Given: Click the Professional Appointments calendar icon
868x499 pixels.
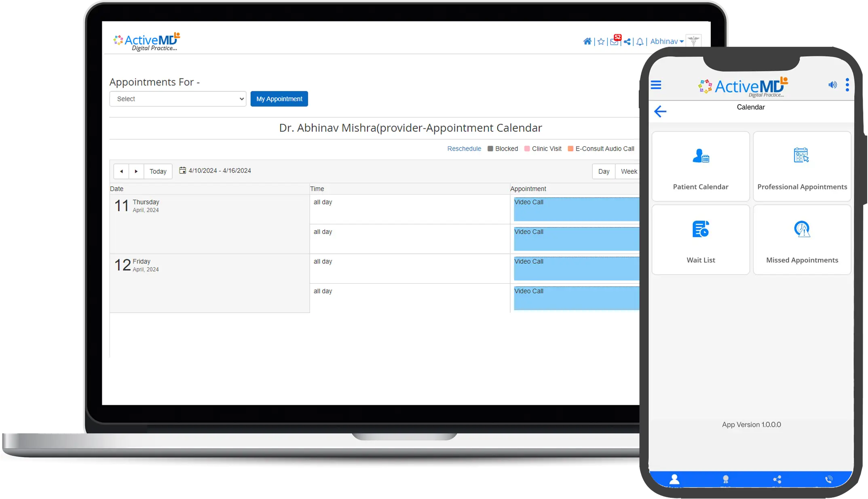Looking at the screenshot, I should (801, 155).
